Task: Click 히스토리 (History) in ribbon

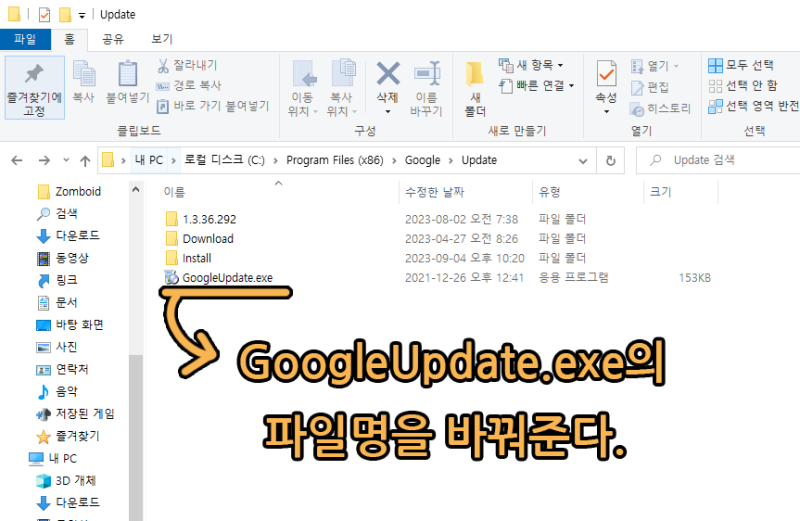Action: click(x=661, y=109)
